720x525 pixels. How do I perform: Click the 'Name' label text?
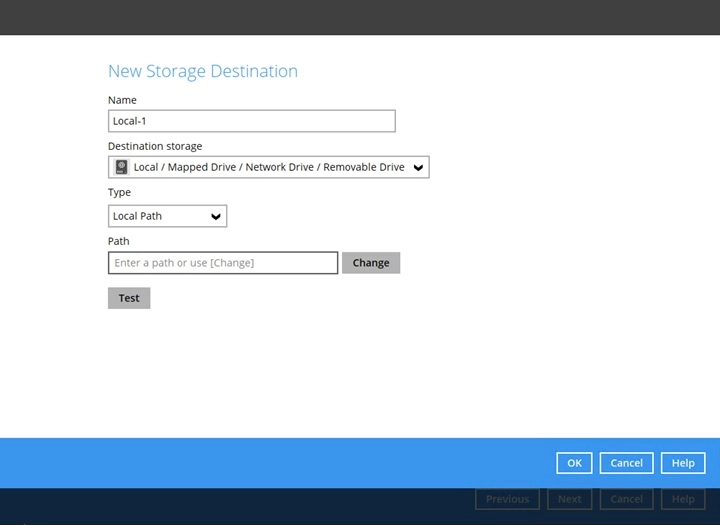click(122, 100)
